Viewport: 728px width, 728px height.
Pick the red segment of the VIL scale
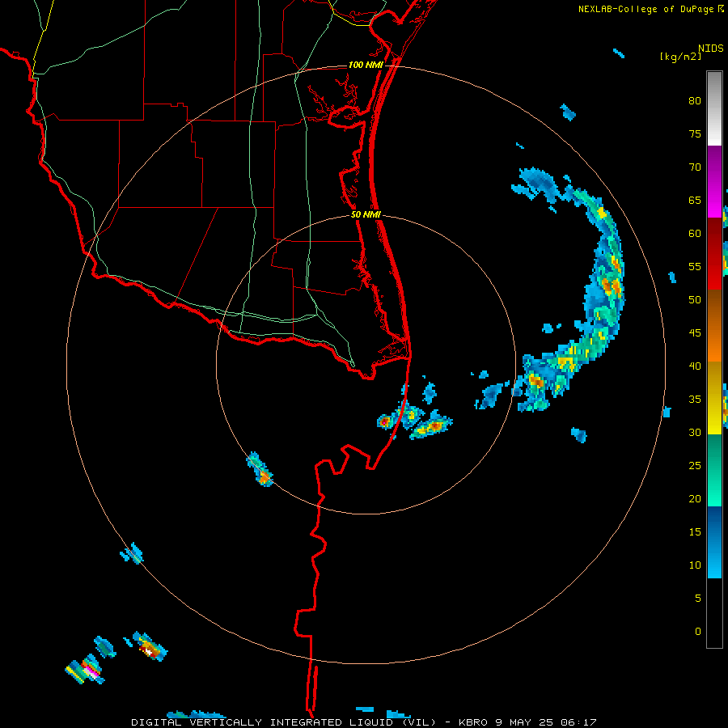(x=714, y=253)
